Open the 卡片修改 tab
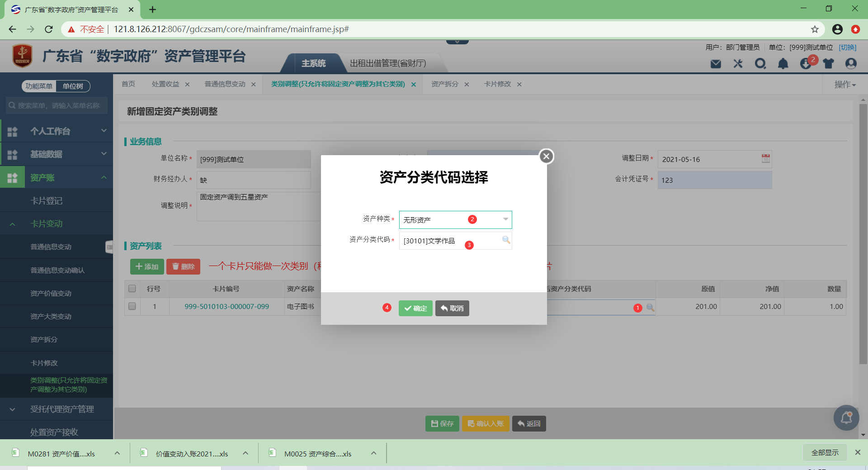The image size is (868, 470). pos(498,84)
